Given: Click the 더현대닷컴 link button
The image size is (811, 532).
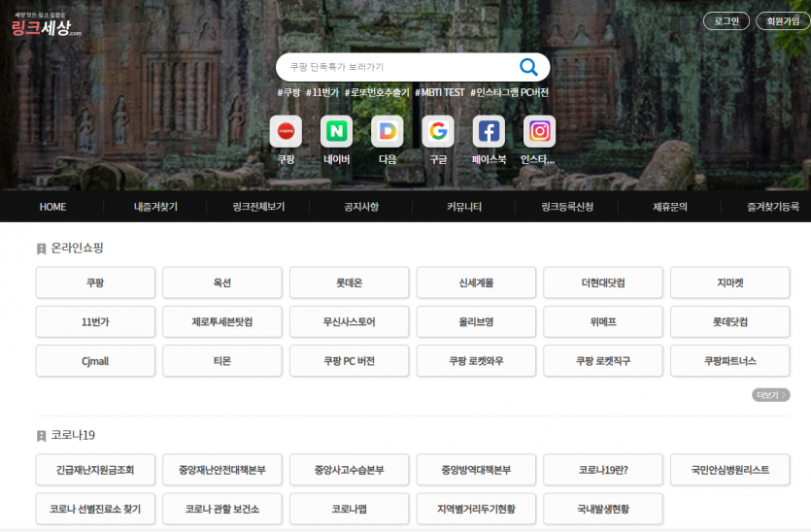Looking at the screenshot, I should (603, 283).
